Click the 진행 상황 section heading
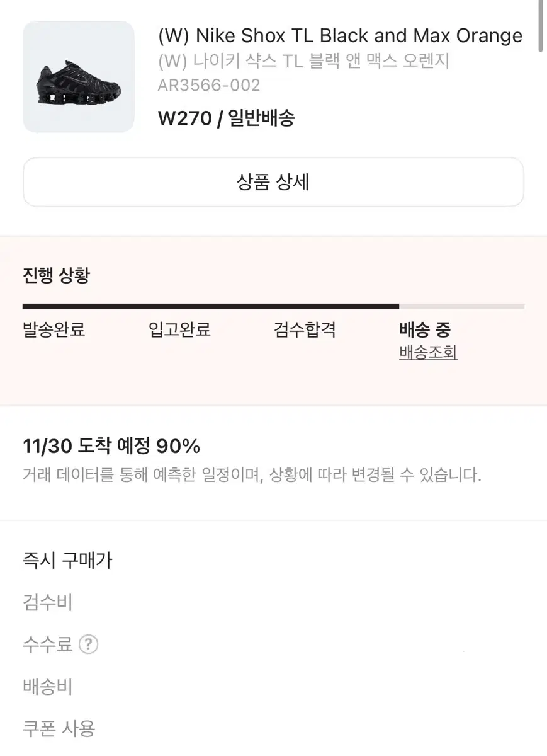The height and width of the screenshot is (756, 547). (56, 275)
